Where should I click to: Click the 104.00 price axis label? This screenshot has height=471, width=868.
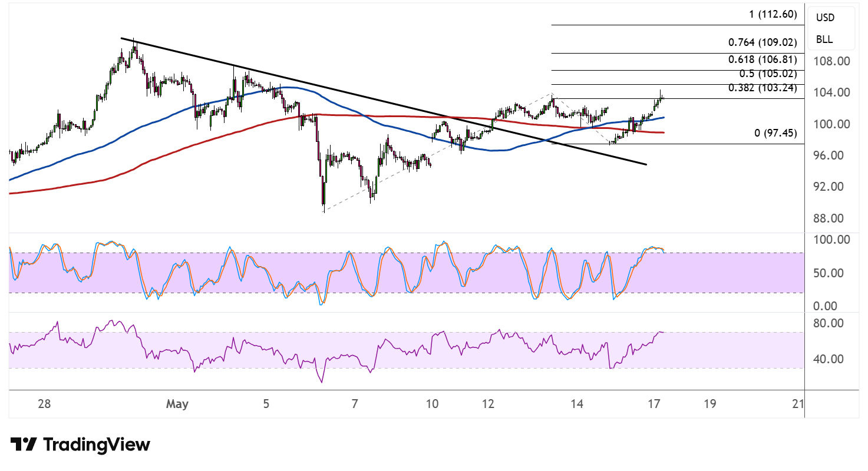[833, 92]
